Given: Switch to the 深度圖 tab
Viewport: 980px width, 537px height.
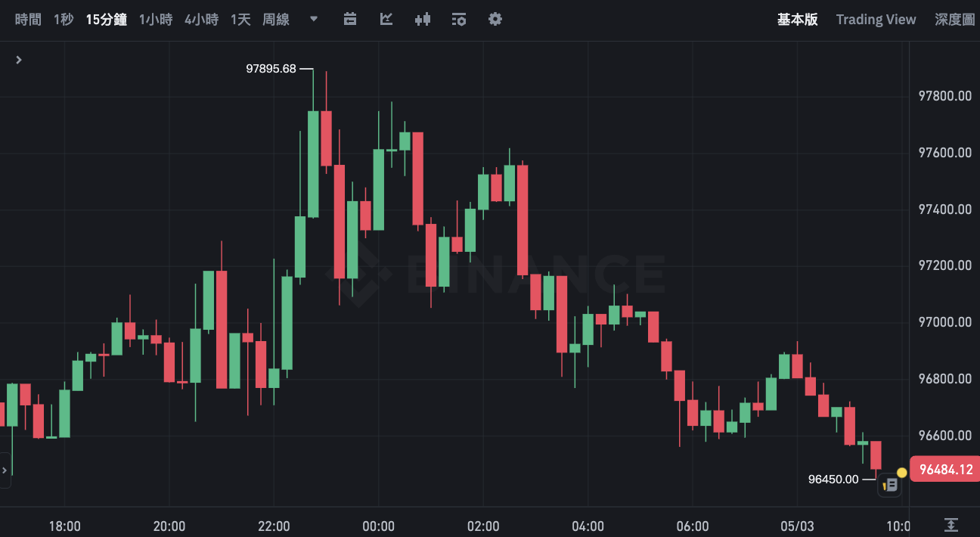Looking at the screenshot, I should (x=954, y=20).
